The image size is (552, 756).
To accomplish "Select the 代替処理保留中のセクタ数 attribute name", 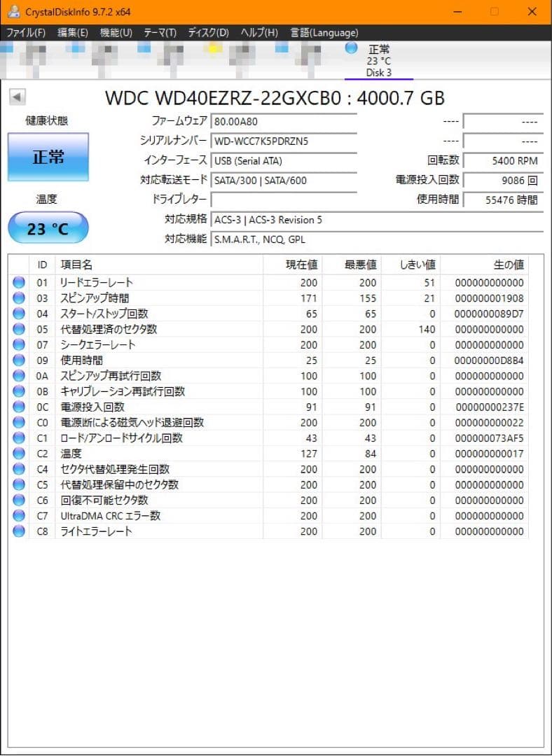I will point(120,484).
